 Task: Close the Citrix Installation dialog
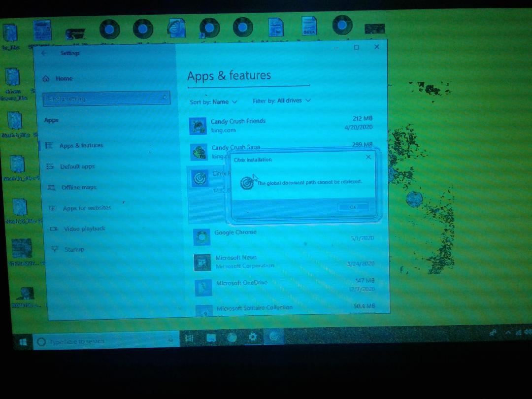368,157
